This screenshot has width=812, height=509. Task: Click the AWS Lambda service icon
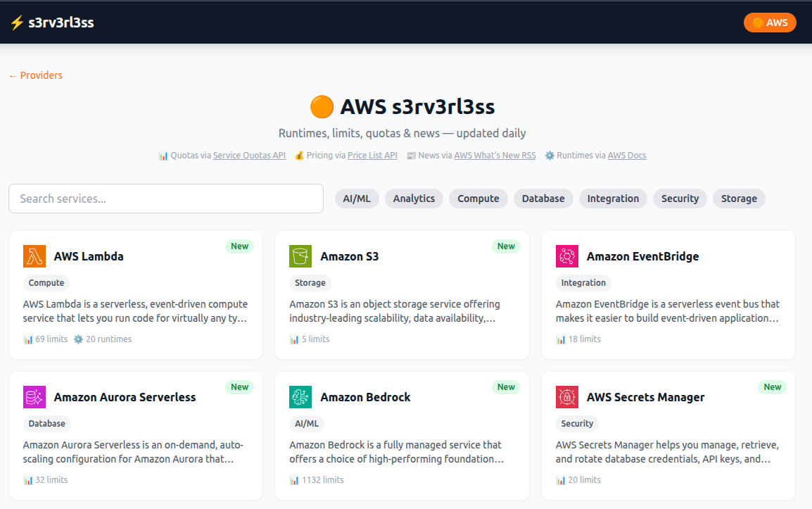34,256
